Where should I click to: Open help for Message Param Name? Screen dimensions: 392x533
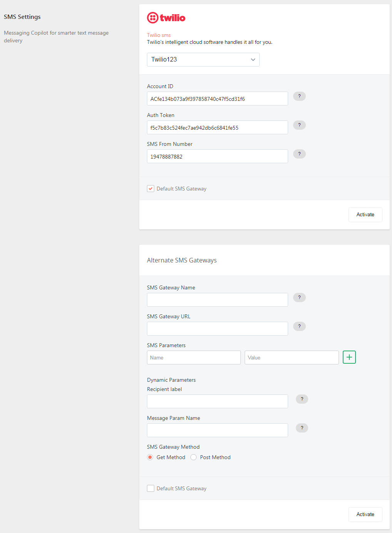302,428
